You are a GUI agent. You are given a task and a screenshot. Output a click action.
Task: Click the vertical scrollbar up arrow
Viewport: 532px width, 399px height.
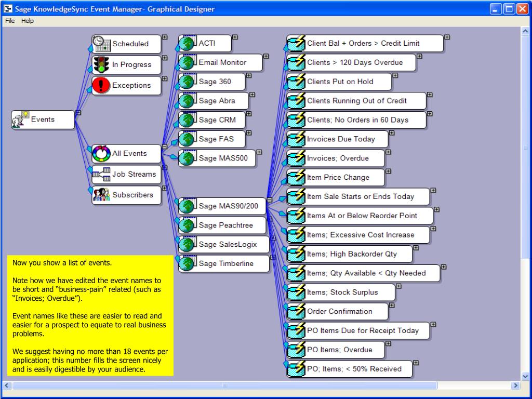(525, 31)
